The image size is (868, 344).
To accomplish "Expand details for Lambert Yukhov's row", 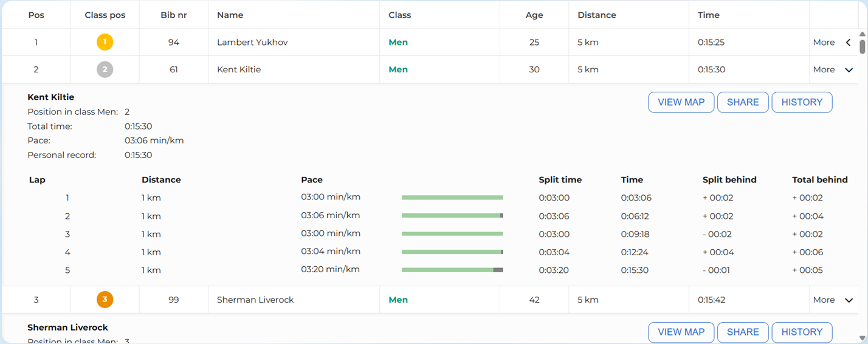I will [x=849, y=43].
